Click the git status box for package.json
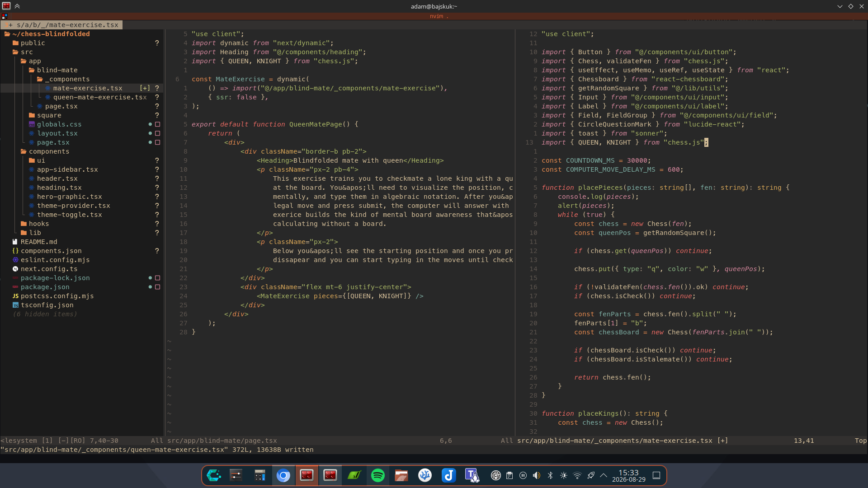This screenshot has height=488, width=868. tap(158, 287)
